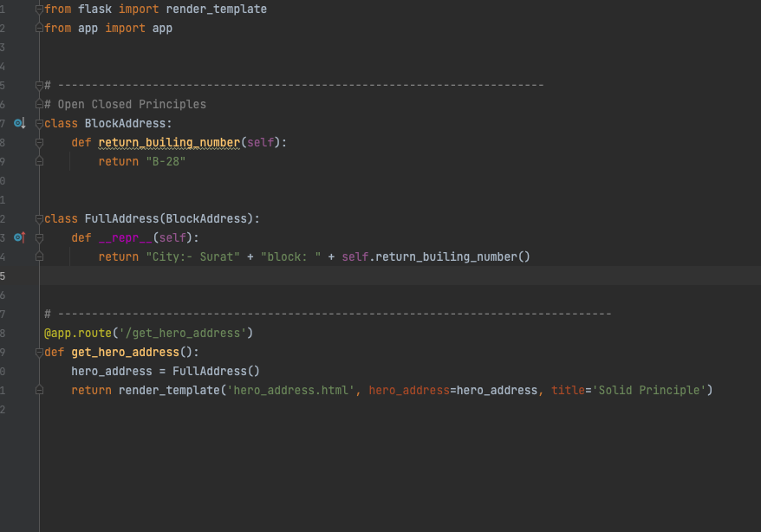761x532 pixels.
Task: Fold the return_builing_number method
Action: [38, 142]
